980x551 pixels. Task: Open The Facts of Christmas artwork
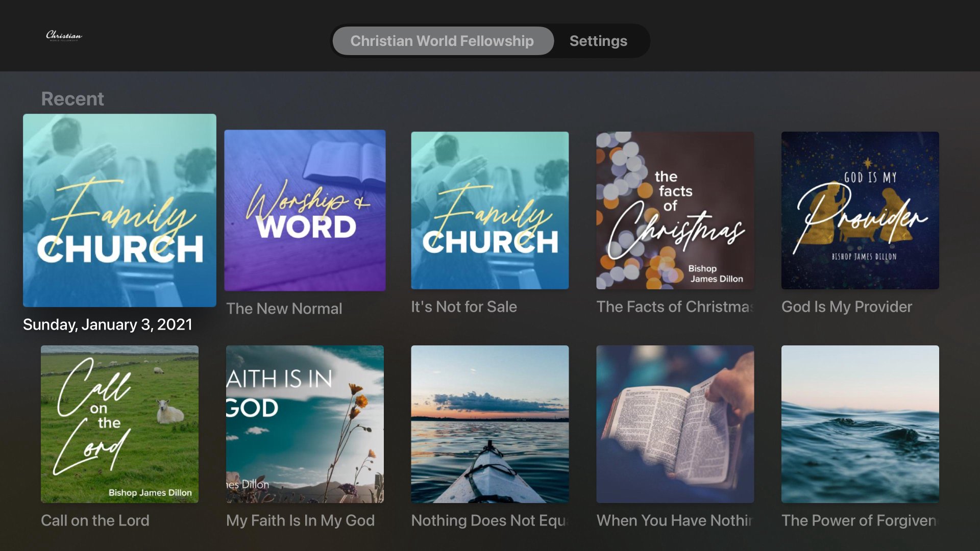pyautogui.click(x=675, y=210)
